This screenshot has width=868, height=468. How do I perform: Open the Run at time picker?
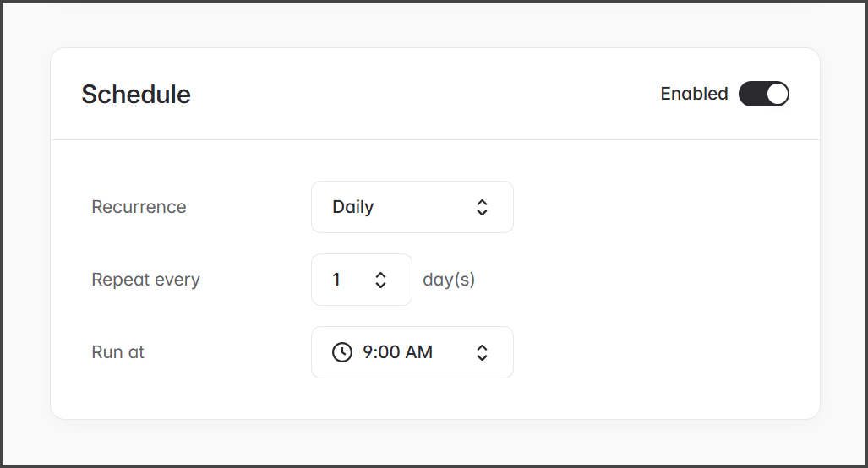(412, 352)
